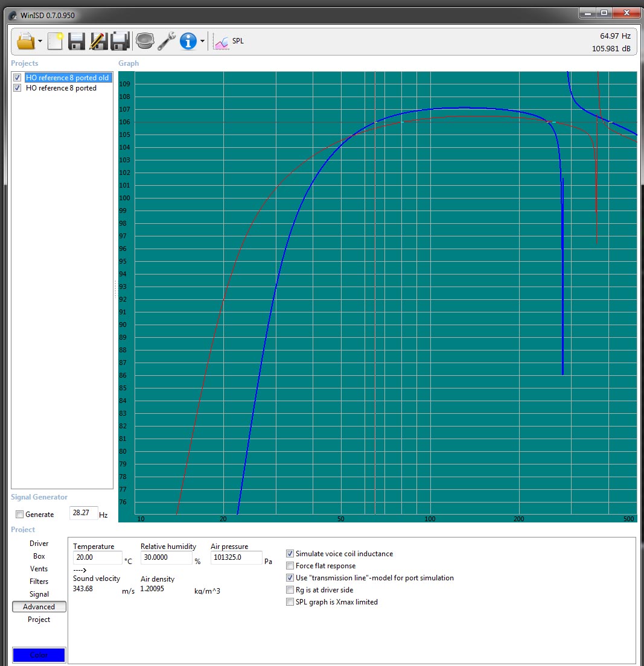Screen dimensions: 644x666
Task: Click the '105.981 dB' cursor readout
Action: 611,48
